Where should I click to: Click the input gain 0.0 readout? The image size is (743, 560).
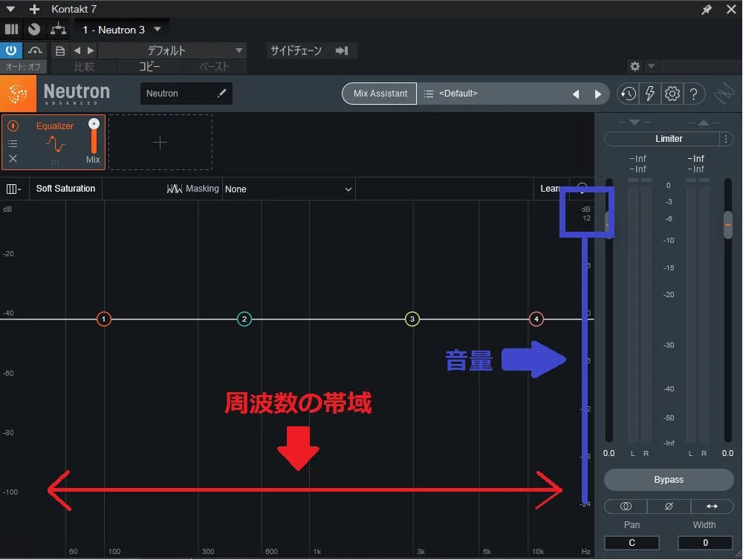pos(609,453)
